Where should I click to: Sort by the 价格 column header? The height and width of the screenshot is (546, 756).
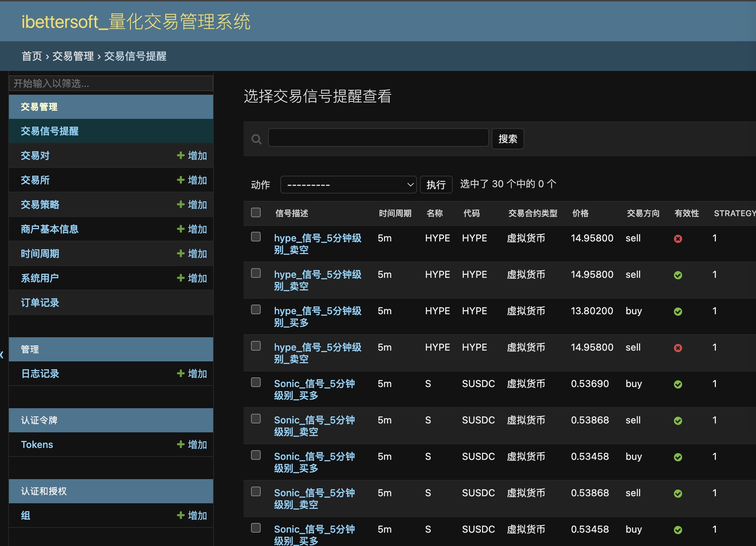tap(580, 213)
